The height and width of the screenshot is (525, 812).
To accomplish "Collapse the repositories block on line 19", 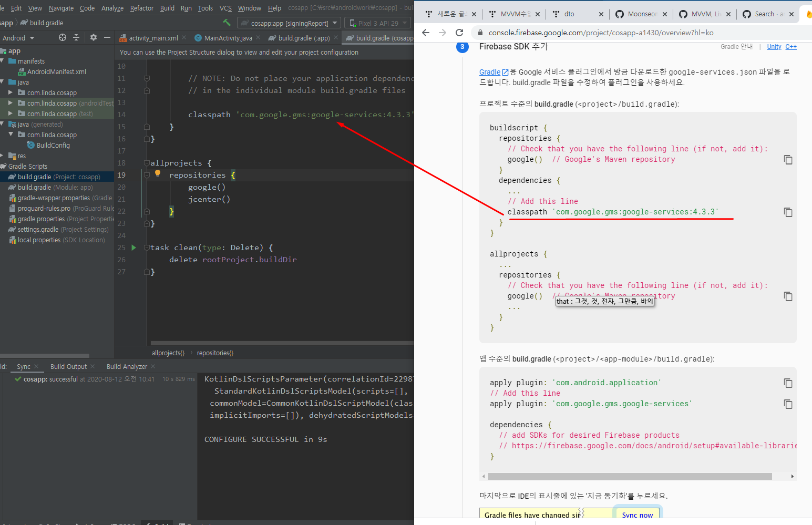I will coord(147,176).
